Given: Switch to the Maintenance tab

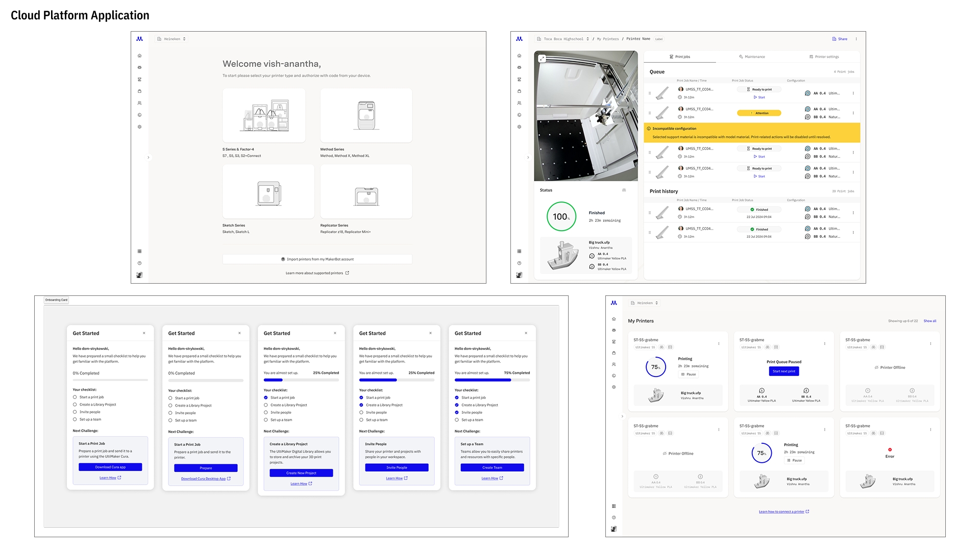Looking at the screenshot, I should click(751, 57).
